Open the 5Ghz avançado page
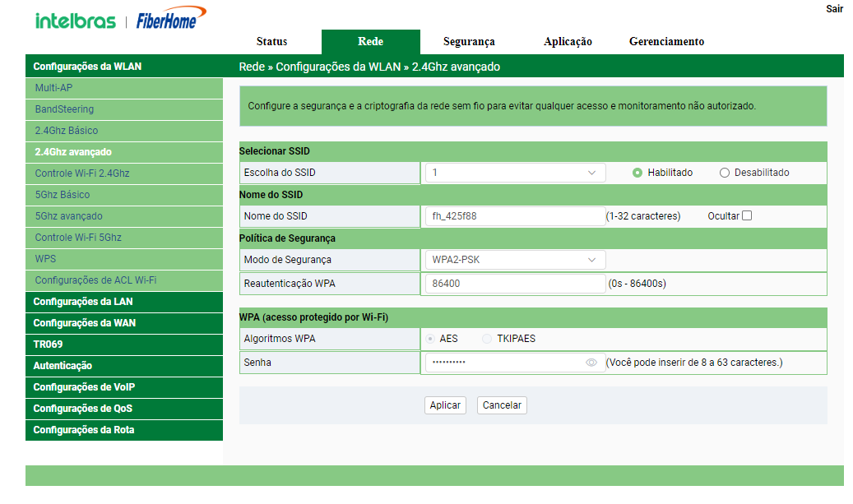This screenshot has height=504, width=853. (x=124, y=216)
